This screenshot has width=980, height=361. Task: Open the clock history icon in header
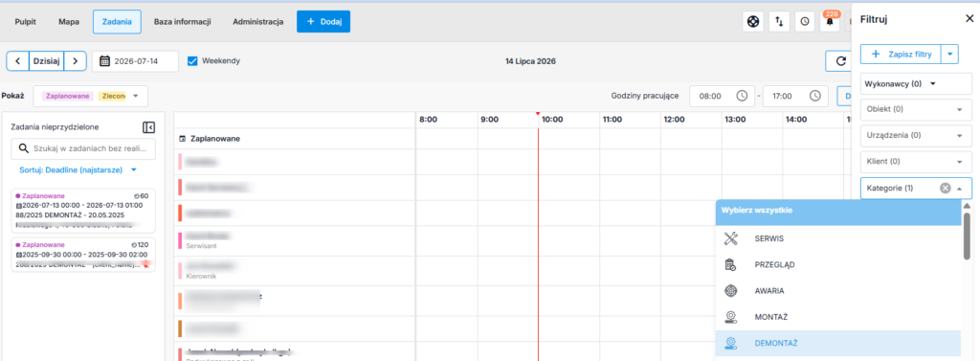(x=805, y=21)
